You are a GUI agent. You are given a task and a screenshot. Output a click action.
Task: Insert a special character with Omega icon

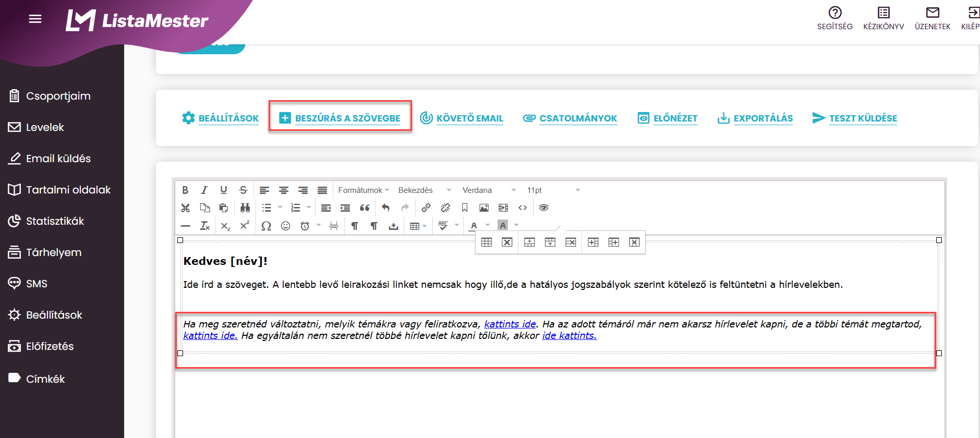click(266, 226)
